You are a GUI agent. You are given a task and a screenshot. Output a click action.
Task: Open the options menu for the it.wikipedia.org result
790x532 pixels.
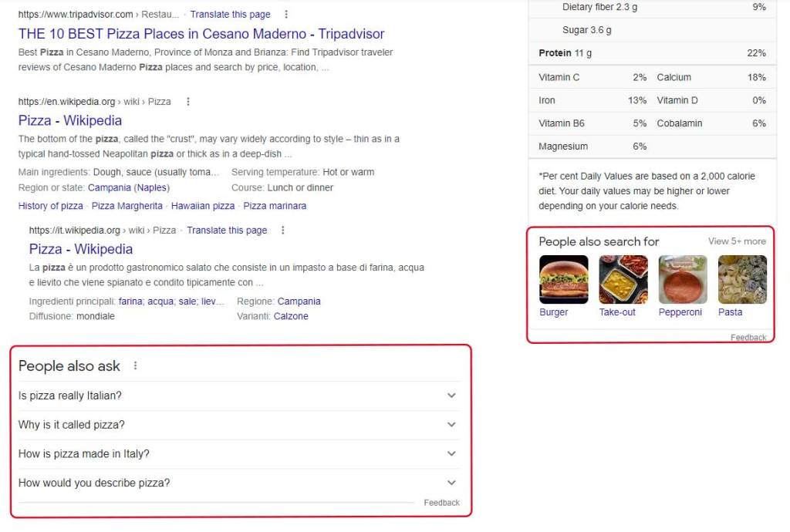tap(283, 231)
